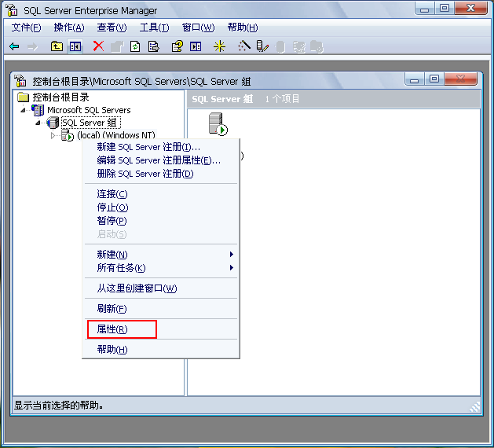Click the greyed properties icon beside delete
Screen dimensions: 494x448
(x=117, y=47)
